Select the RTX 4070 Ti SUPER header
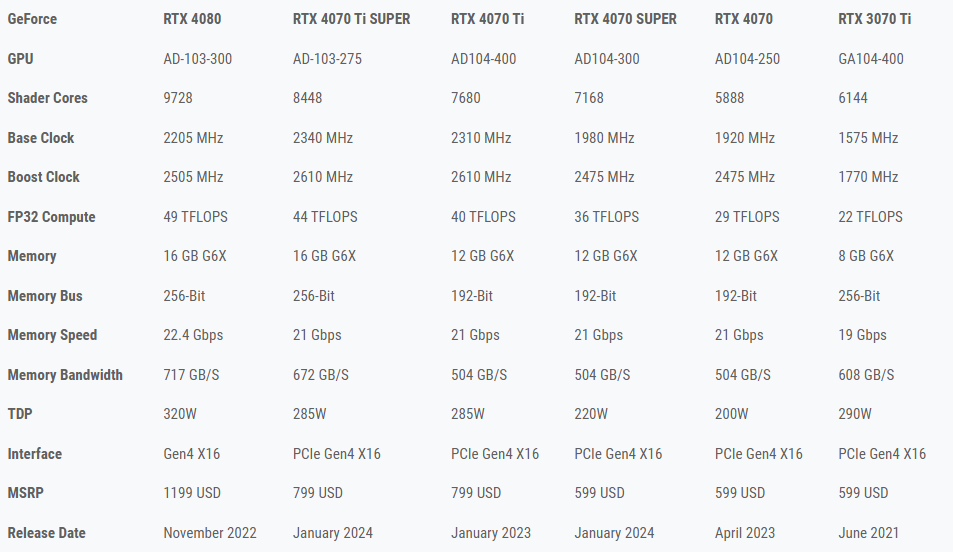The image size is (953, 552). click(x=351, y=19)
